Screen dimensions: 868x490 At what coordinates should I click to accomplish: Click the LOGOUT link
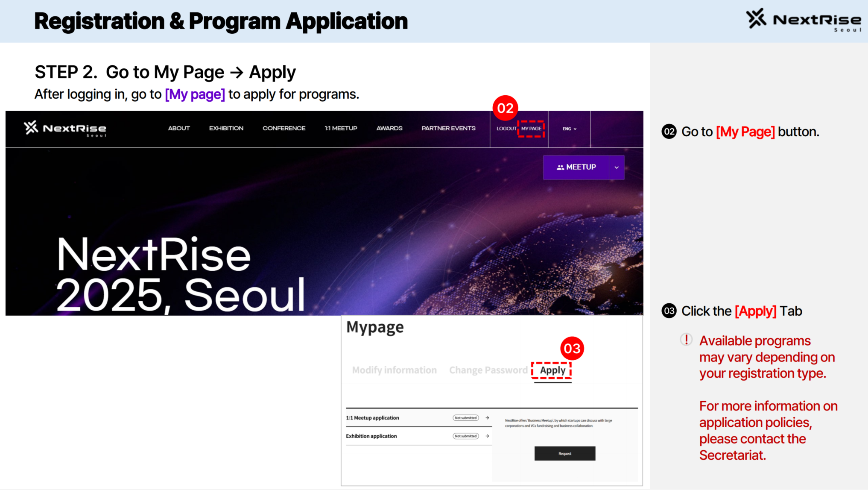(506, 129)
